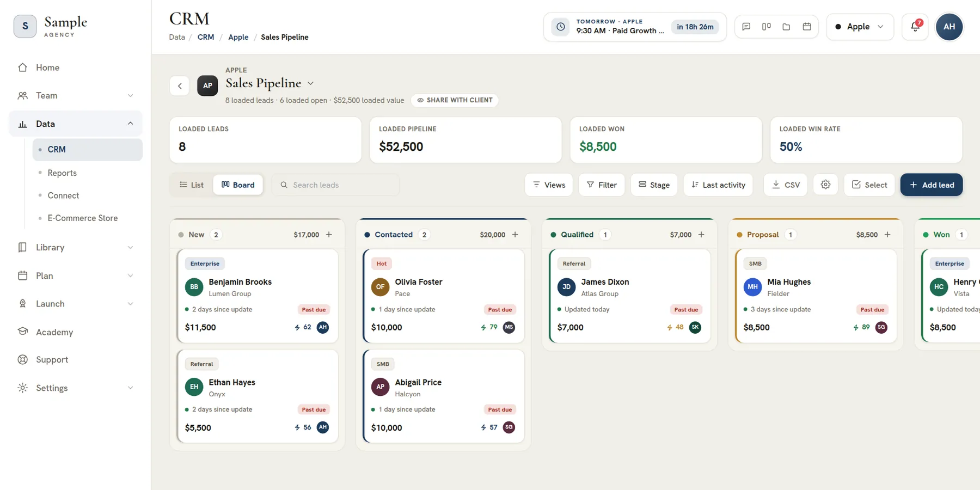Click Past due badge on James Dixon card
Image resolution: width=980 pixels, height=490 pixels.
[686, 309]
